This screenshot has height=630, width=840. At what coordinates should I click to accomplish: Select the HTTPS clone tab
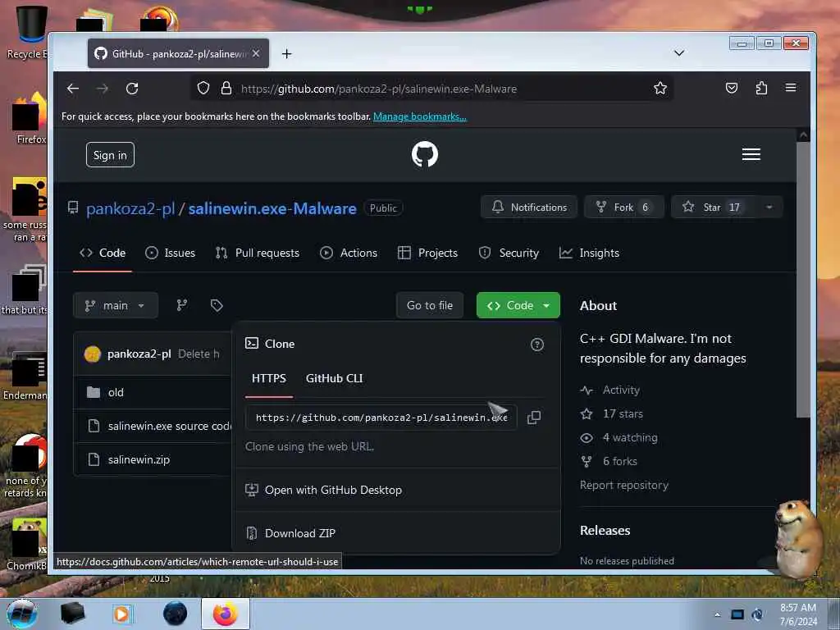coord(269,378)
